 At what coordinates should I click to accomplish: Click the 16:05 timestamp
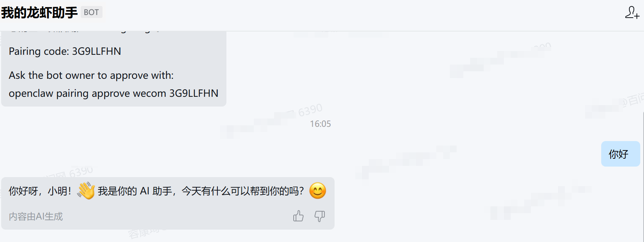(x=320, y=124)
